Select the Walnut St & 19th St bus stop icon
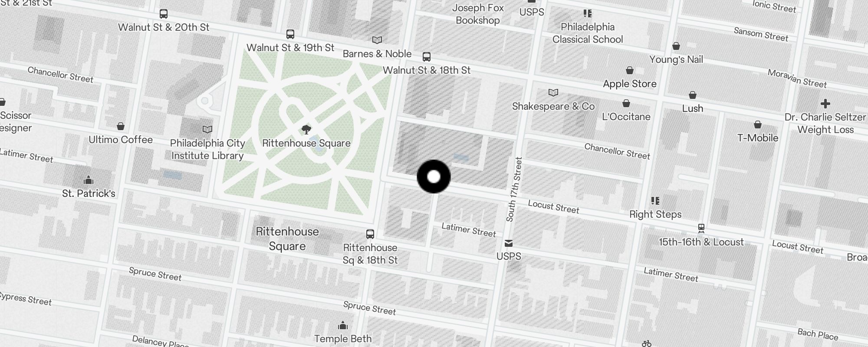Image resolution: width=868 pixels, height=347 pixels. tap(290, 34)
